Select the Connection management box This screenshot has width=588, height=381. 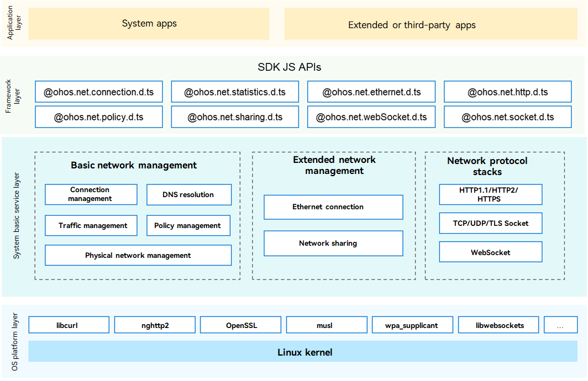click(x=91, y=194)
